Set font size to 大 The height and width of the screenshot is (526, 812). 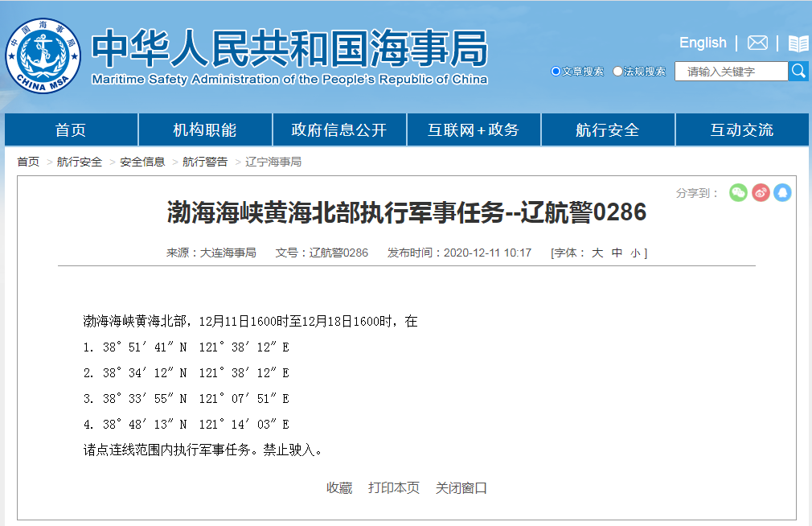click(597, 253)
